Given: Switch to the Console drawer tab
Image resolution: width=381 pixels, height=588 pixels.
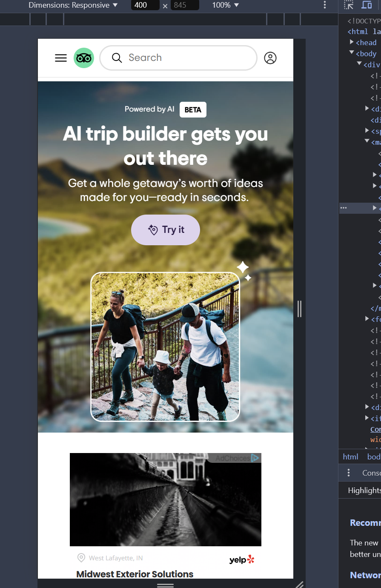Looking at the screenshot, I should (371, 473).
